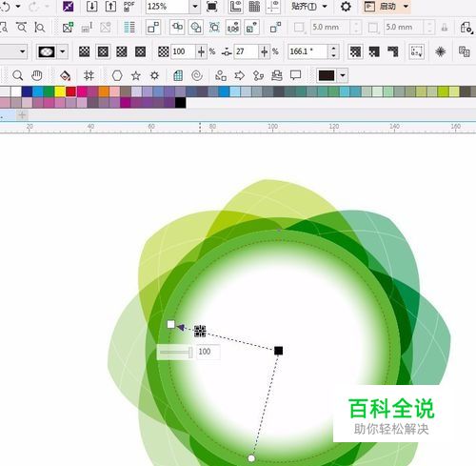476x466 pixels.
Task: Apply transparency to All (fill and outline)
Action: click(355, 51)
